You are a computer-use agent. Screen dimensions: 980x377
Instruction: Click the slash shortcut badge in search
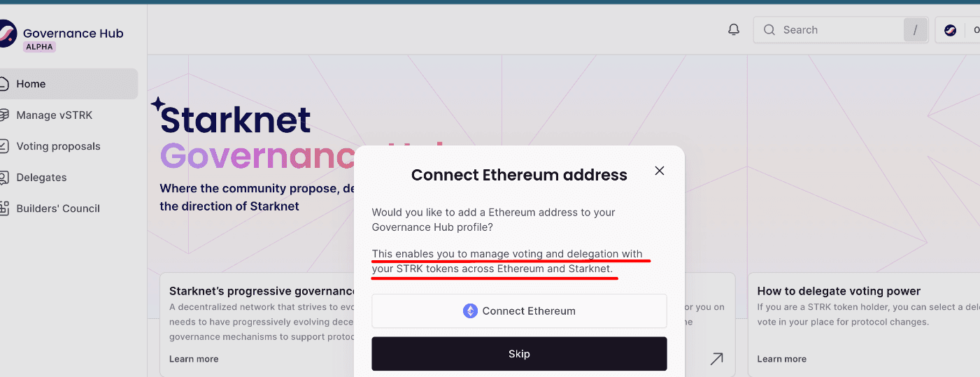(x=915, y=30)
